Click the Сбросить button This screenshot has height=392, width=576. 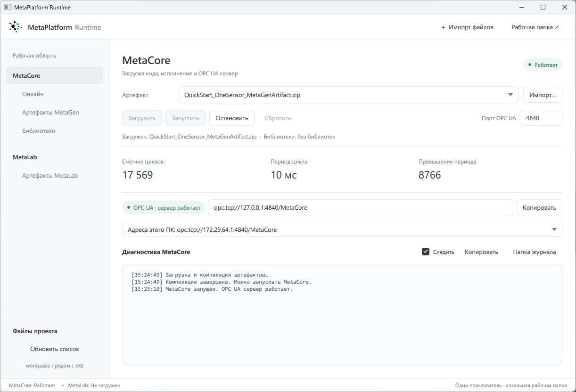click(x=278, y=118)
